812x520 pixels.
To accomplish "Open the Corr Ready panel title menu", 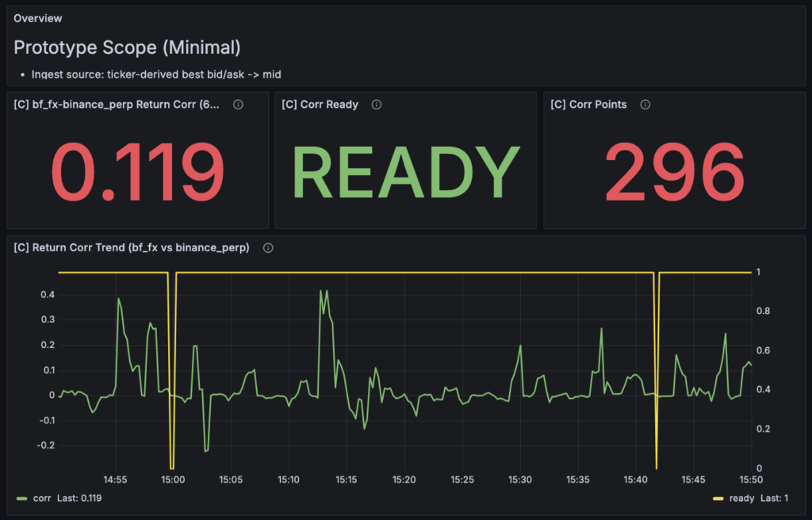I will (x=320, y=105).
